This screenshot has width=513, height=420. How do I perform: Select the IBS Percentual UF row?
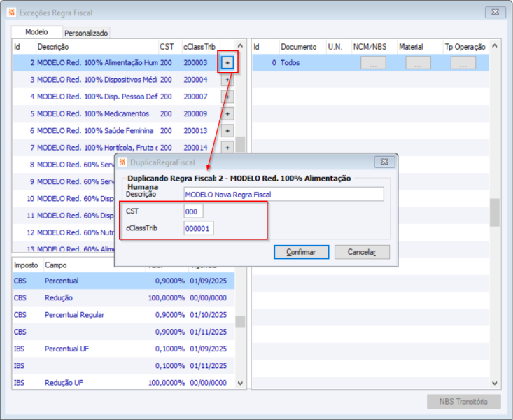pos(124,349)
